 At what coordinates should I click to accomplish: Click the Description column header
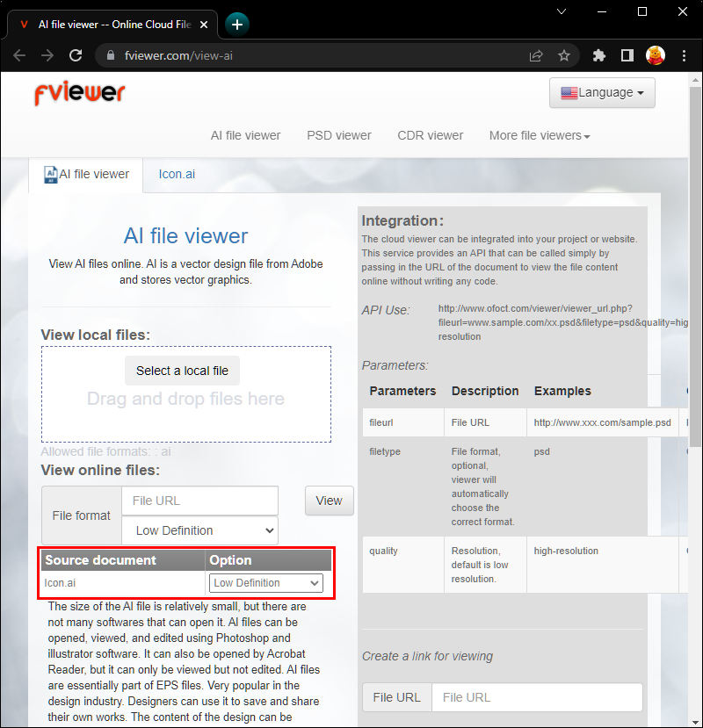485,391
